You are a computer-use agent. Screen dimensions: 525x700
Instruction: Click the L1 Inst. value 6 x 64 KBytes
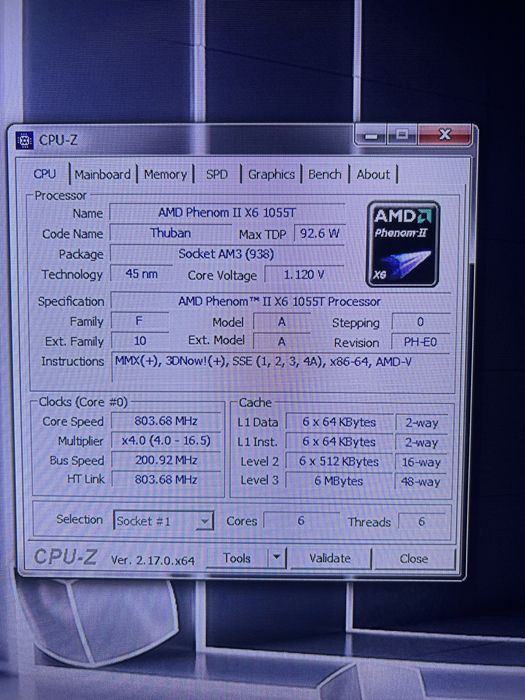(339, 442)
